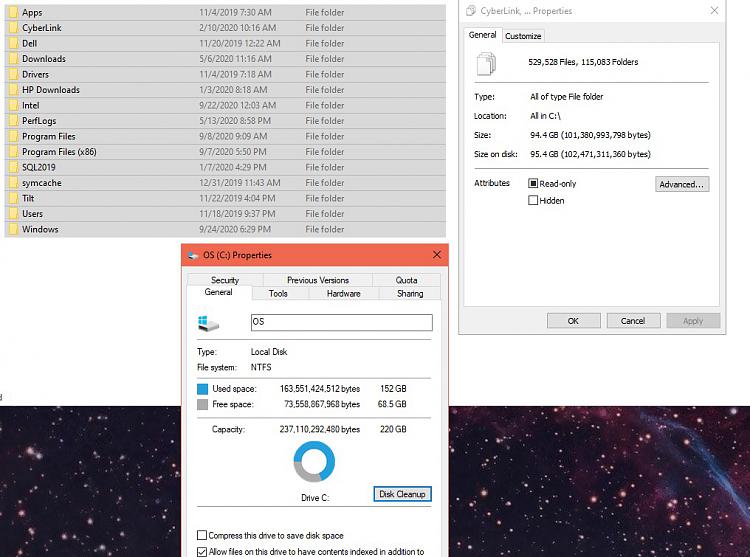Click the 68.5 GB free space value
The image size is (750, 557).
(x=392, y=404)
